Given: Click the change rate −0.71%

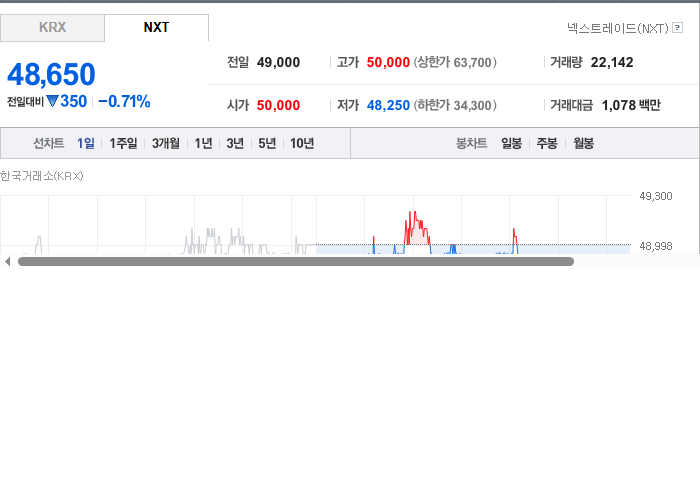Looking at the screenshot, I should pos(124,101).
